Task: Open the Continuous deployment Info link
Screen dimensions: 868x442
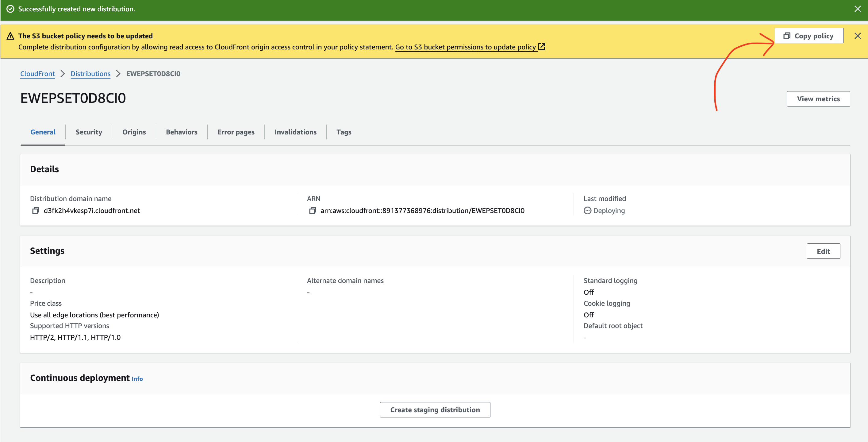Action: (x=137, y=379)
